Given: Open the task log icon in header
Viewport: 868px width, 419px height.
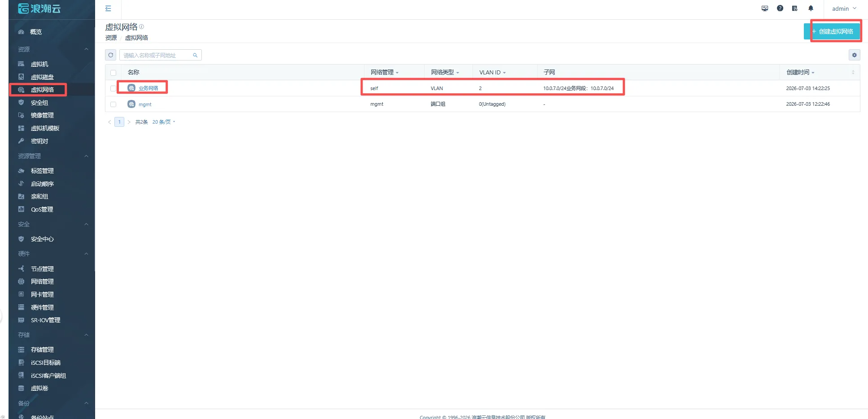Looking at the screenshot, I should (x=795, y=9).
